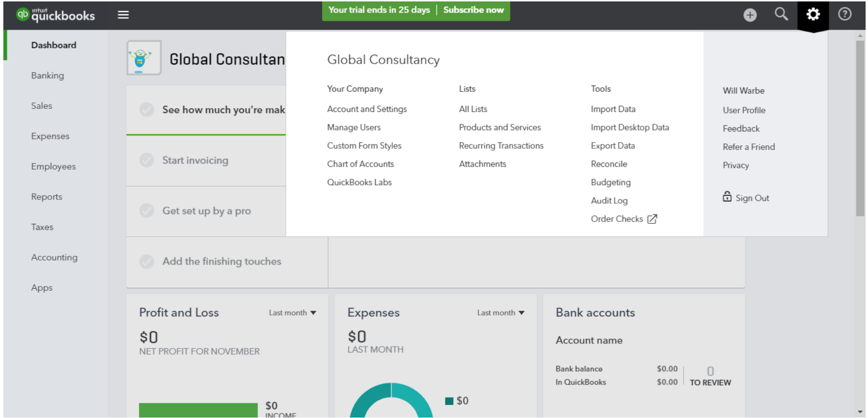Open Reconcile tool

tap(609, 164)
